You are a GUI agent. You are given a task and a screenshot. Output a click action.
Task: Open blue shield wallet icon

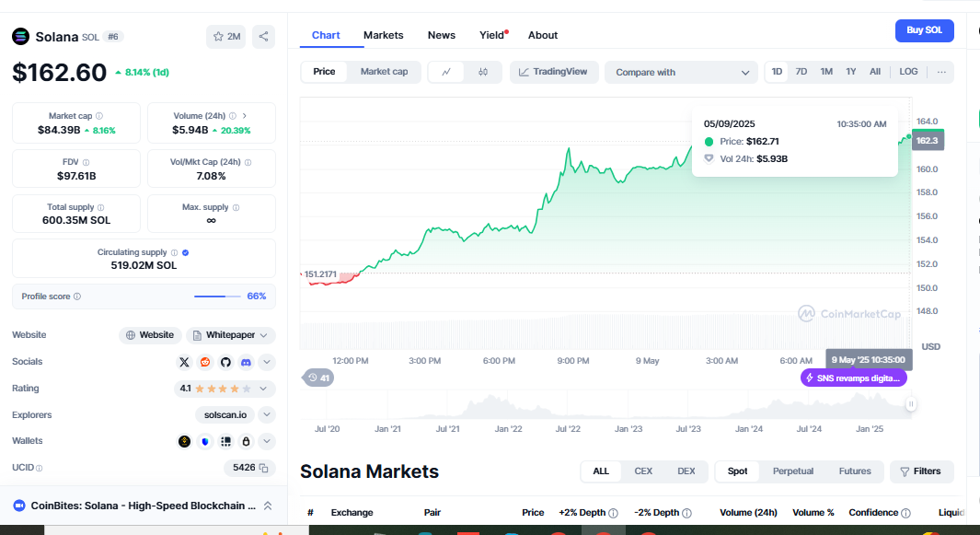click(205, 442)
